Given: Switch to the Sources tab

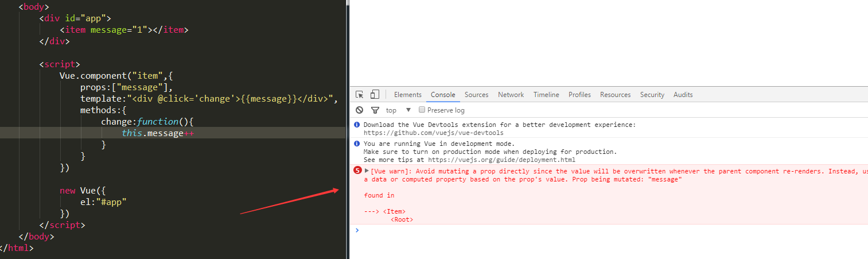Looking at the screenshot, I should pos(476,95).
